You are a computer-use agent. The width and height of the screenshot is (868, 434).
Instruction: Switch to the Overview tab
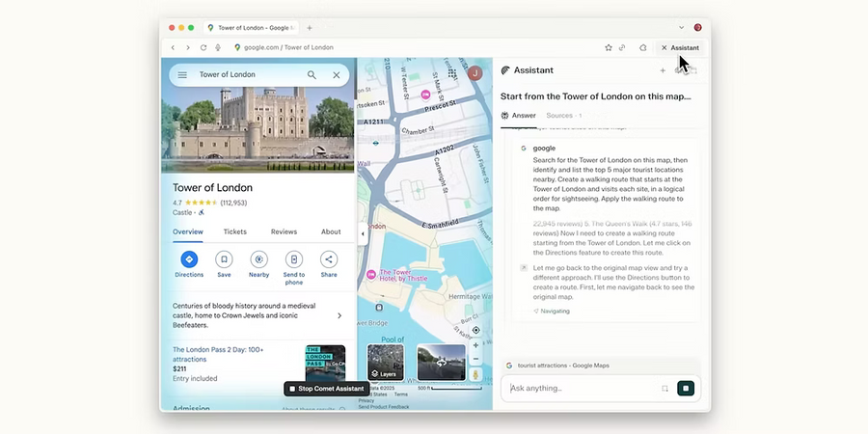(188, 231)
